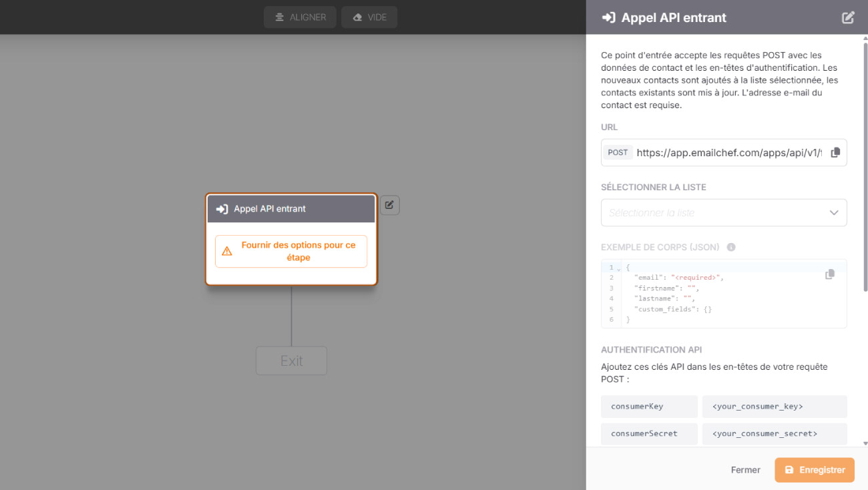868x490 pixels.
Task: Click the Enregistrer save button
Action: [x=815, y=470]
